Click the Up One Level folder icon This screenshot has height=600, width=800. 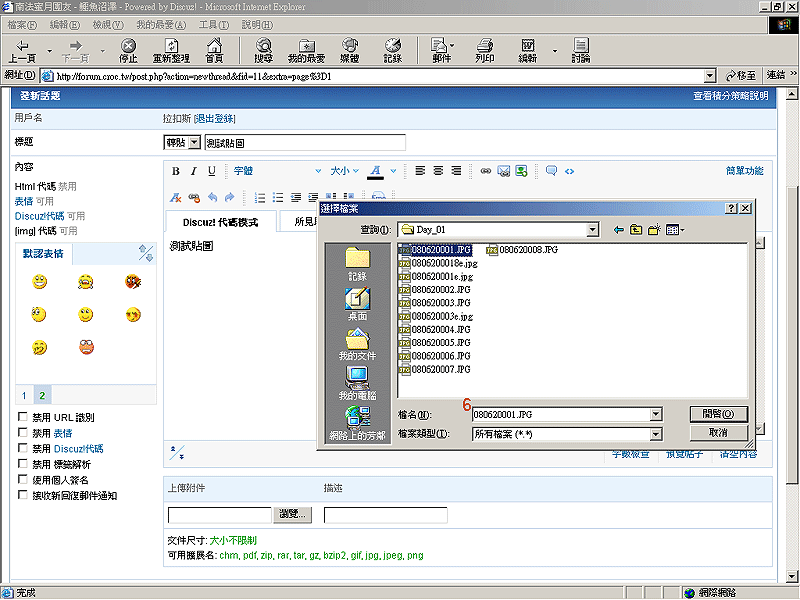click(x=634, y=229)
